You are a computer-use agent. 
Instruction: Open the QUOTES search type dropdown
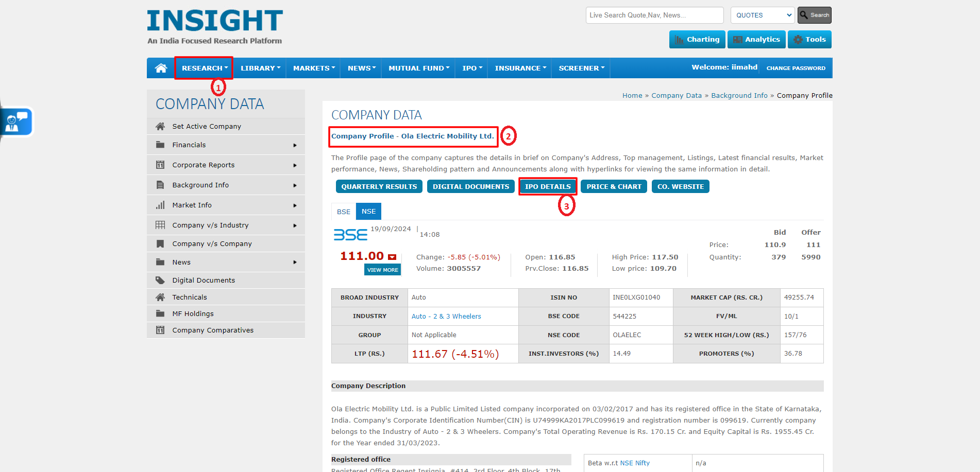pyautogui.click(x=763, y=15)
